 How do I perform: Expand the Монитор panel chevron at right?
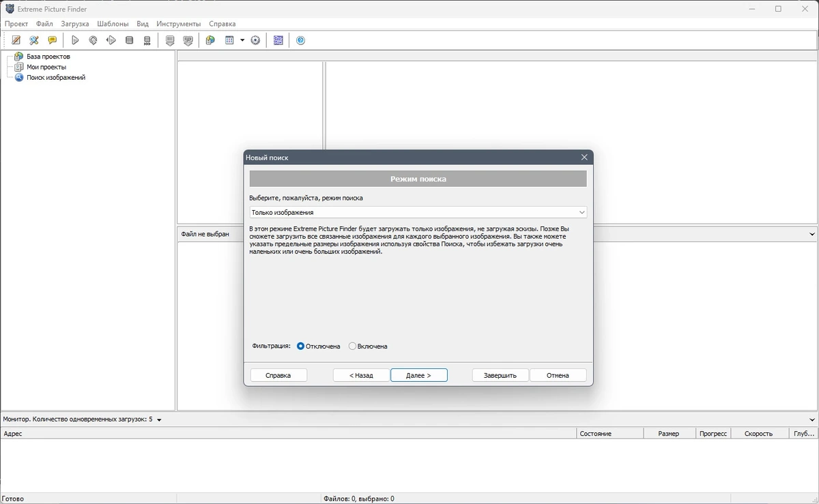tap(812, 419)
